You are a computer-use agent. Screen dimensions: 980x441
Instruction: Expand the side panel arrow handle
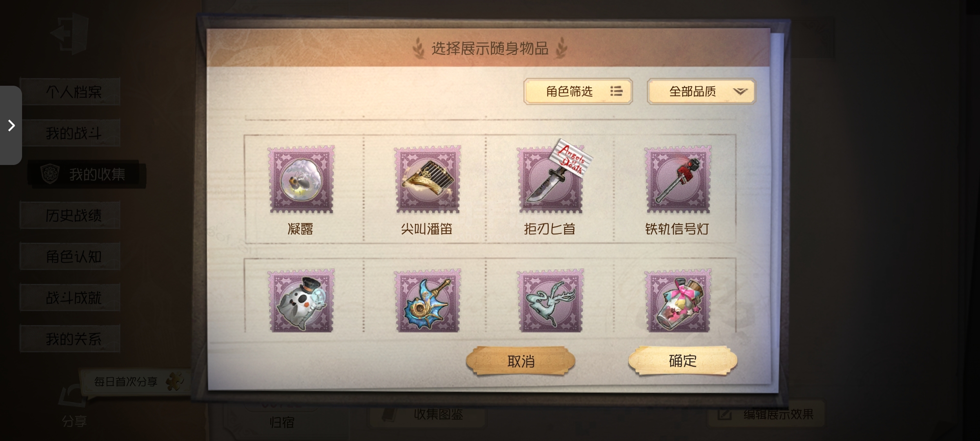click(11, 125)
